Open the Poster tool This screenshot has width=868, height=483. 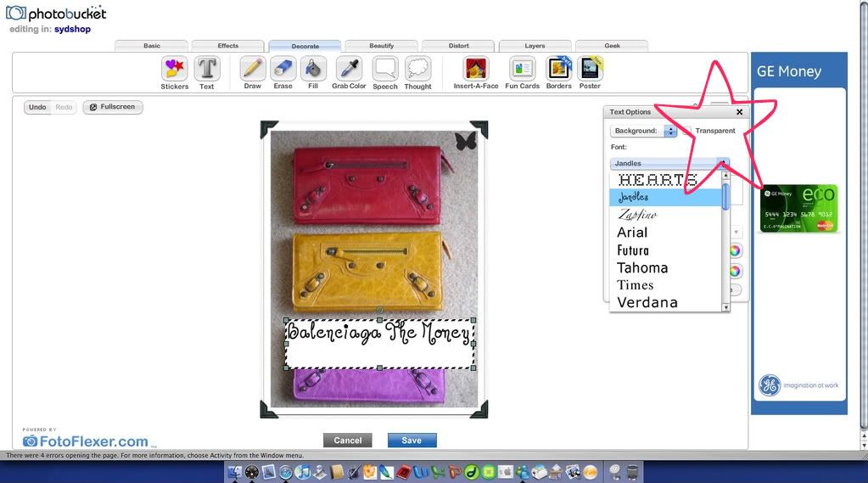(590, 72)
